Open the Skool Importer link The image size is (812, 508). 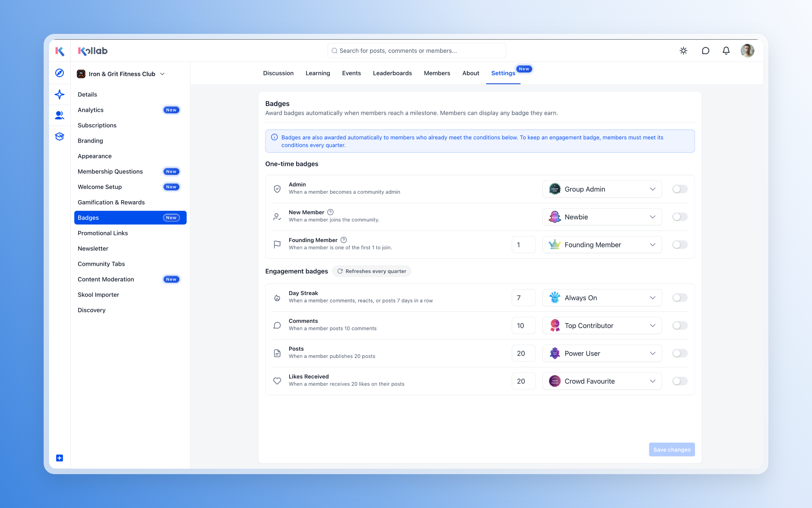point(130,295)
